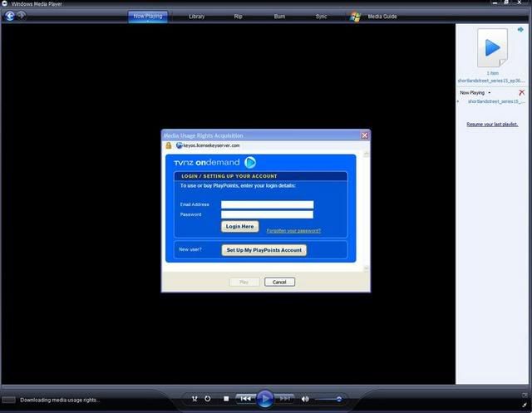Click the volume slider track
Image resolution: width=532 pixels, height=413 pixels.
point(328,400)
